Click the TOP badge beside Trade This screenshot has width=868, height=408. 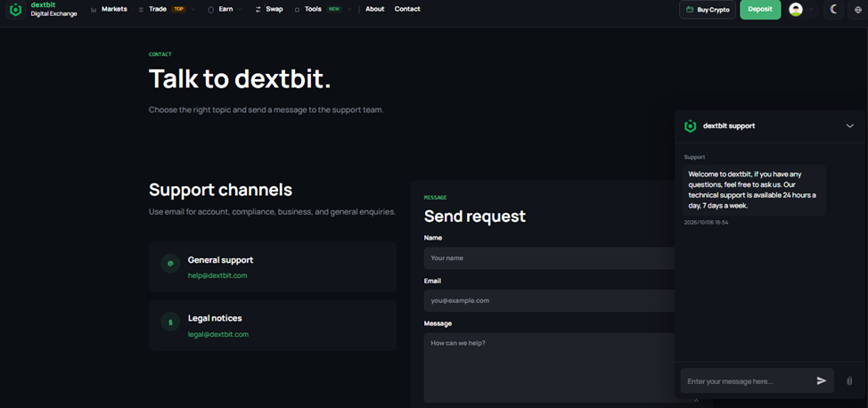[x=178, y=10]
